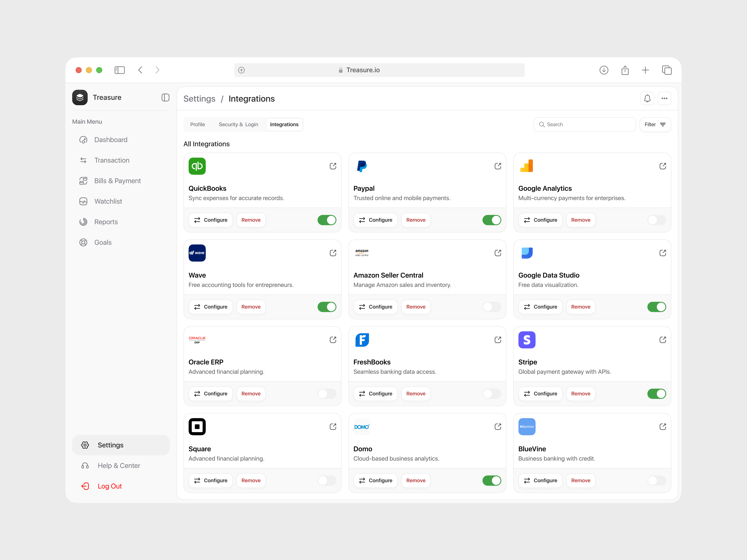The width and height of the screenshot is (747, 560).
Task: Open the more options menu in the header
Action: (x=664, y=98)
